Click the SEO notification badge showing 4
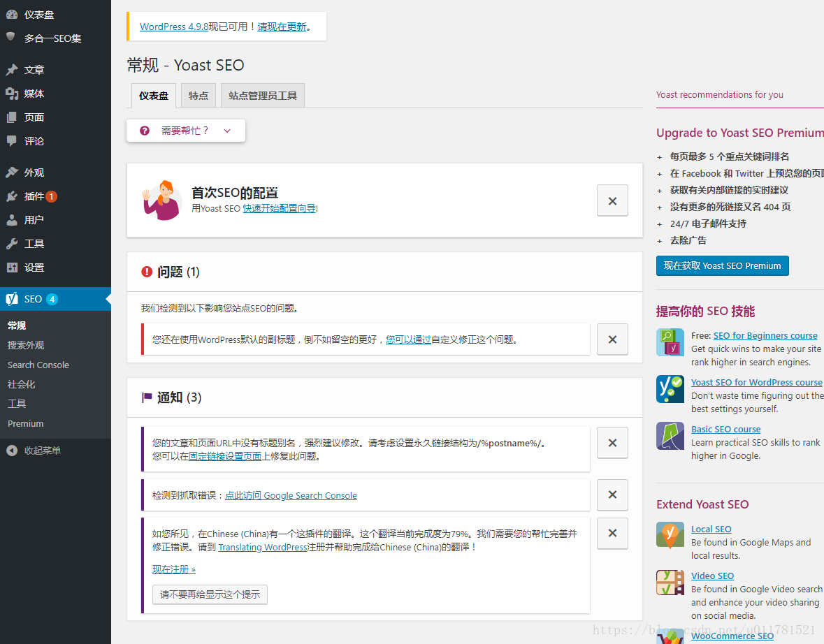Image resolution: width=824 pixels, height=644 pixels. coord(52,299)
